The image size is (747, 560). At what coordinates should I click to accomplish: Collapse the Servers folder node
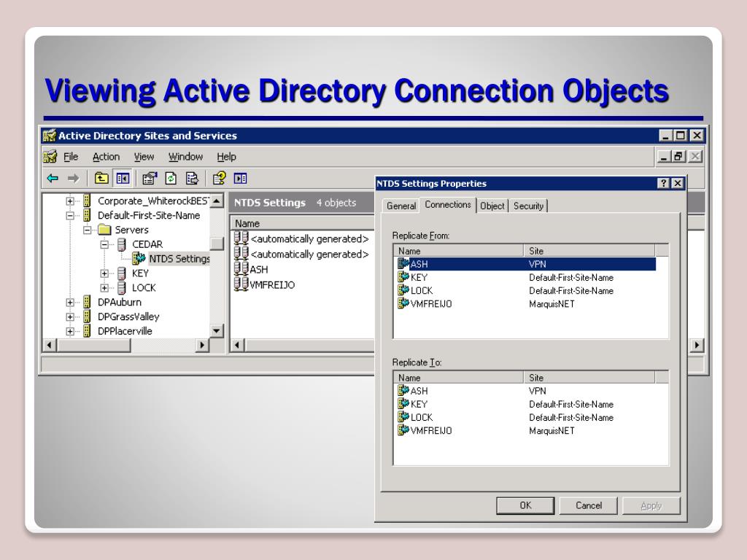click(88, 230)
